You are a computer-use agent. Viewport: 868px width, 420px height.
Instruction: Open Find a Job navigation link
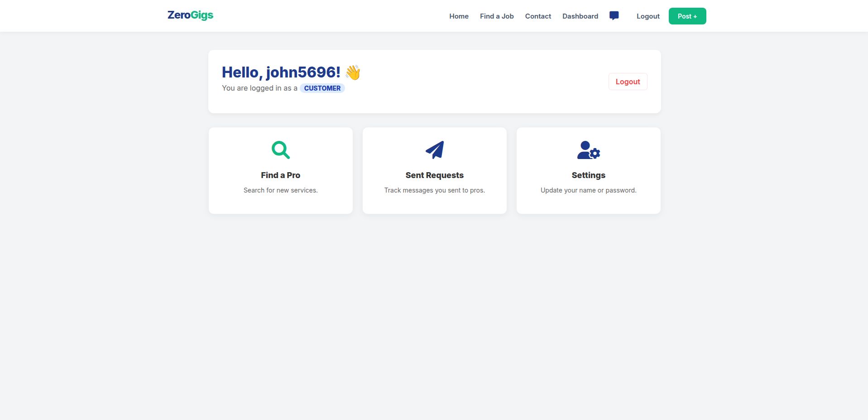[x=497, y=16]
